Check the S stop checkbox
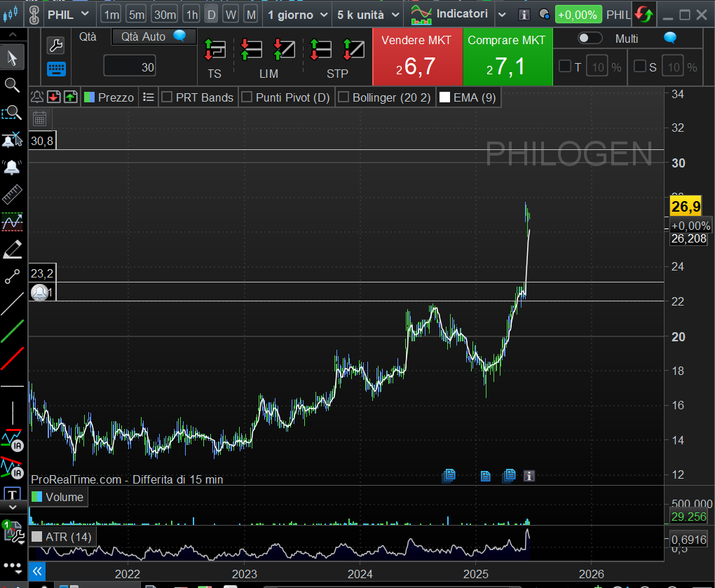The width and height of the screenshot is (715, 588). pos(640,67)
